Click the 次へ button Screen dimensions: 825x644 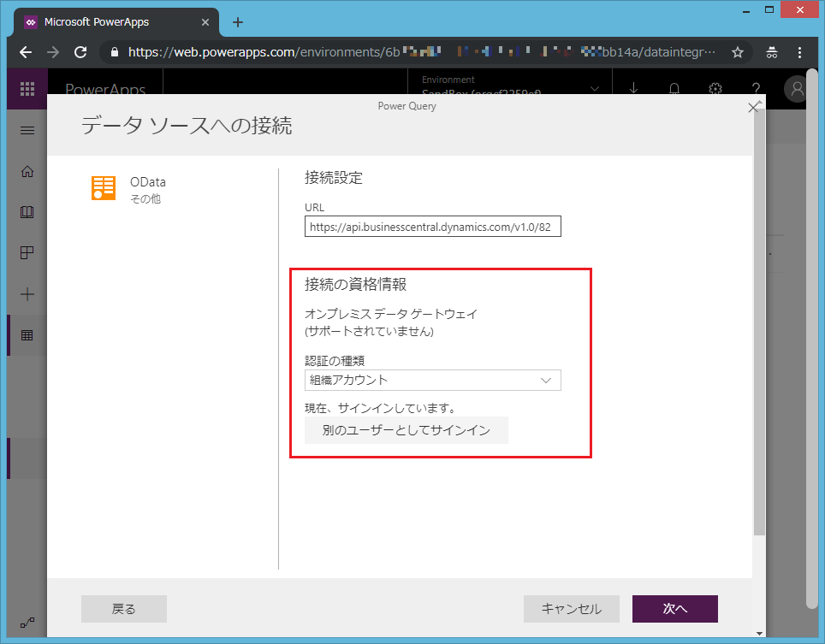(675, 609)
